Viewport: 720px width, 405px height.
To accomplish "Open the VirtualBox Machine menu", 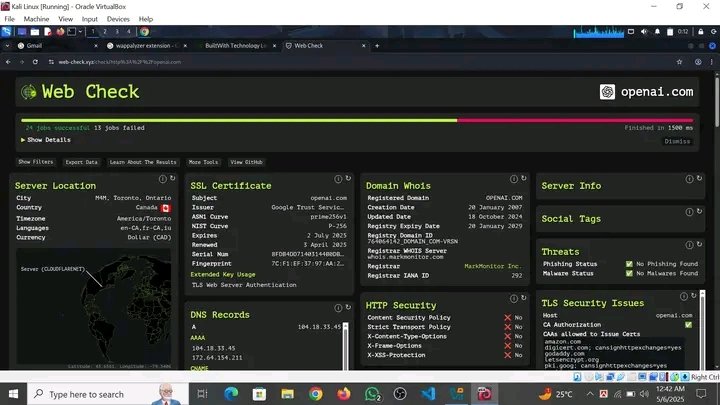I will coord(36,19).
